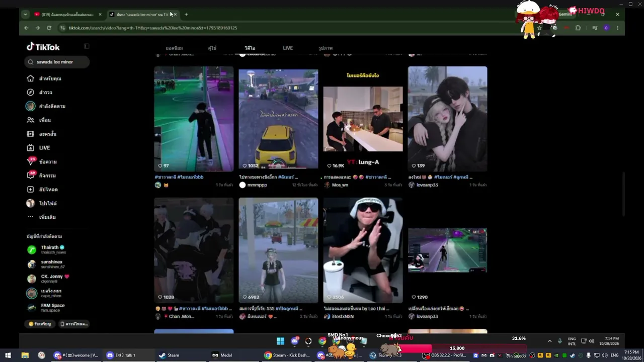Open Steam from the taskbar

[x=169, y=355]
